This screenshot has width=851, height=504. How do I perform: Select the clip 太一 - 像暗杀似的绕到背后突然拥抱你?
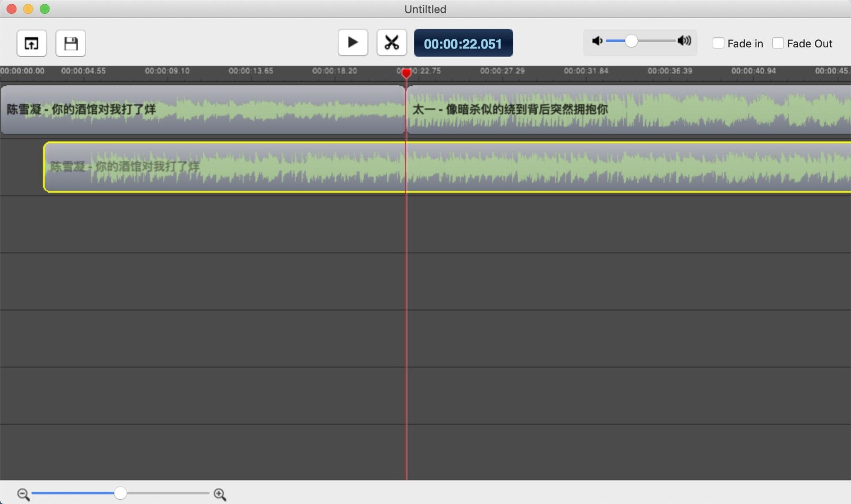pyautogui.click(x=629, y=110)
